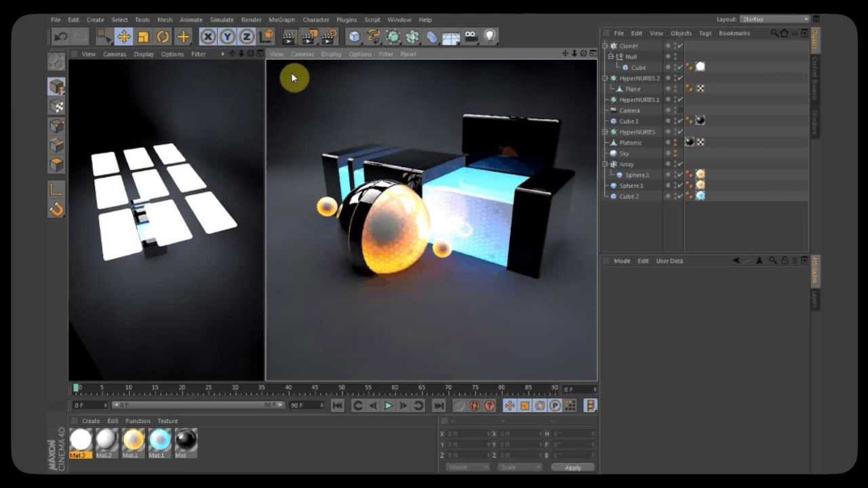868x488 pixels.
Task: Click the Array modeling objects icon
Action: [x=412, y=37]
